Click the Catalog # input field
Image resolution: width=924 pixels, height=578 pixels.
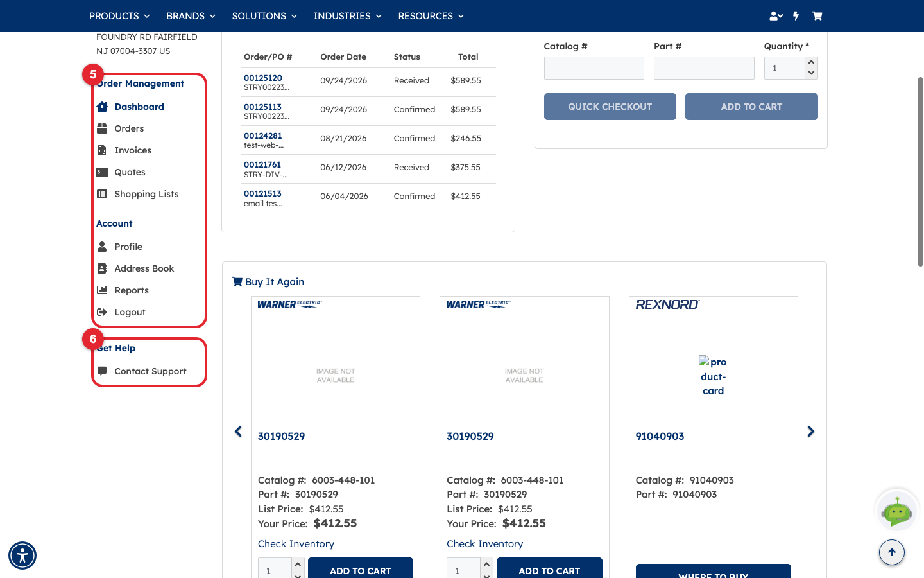tap(594, 68)
